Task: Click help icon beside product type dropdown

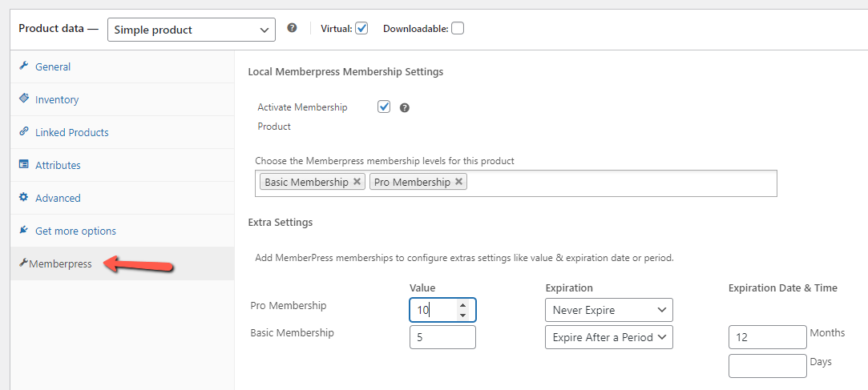Action: pos(292,28)
